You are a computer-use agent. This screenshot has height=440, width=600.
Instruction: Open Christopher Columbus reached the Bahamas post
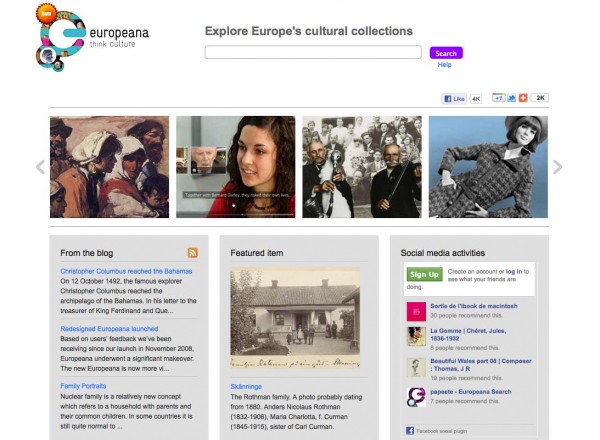(x=126, y=271)
